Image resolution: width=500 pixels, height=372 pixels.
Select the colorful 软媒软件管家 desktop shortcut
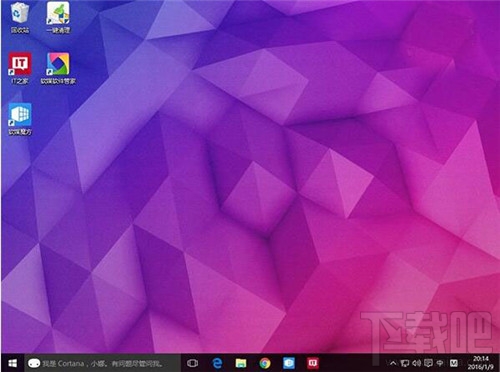click(58, 68)
